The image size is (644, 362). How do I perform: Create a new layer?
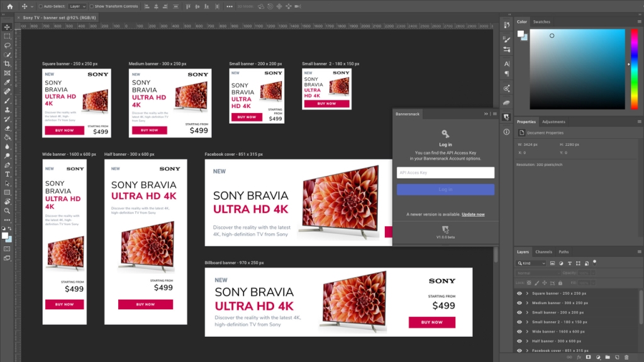point(617,358)
